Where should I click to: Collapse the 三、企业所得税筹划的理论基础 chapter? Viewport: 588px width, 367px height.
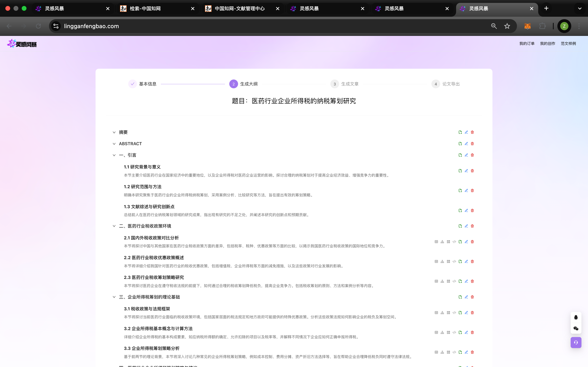pos(114,297)
